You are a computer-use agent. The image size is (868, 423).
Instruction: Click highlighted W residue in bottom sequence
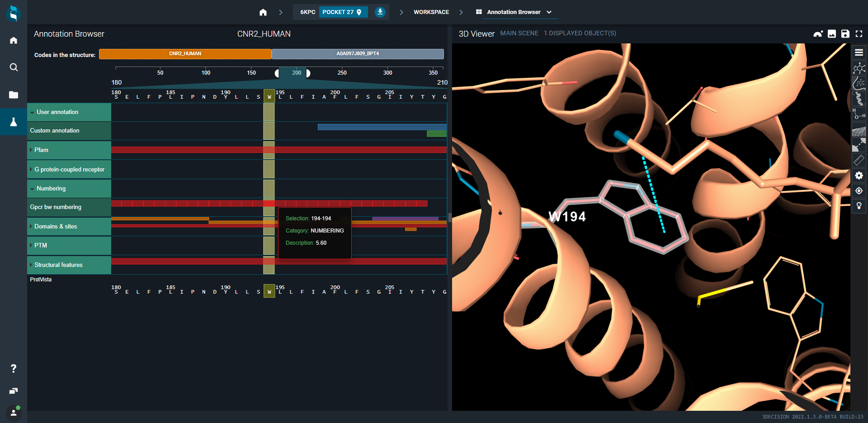pyautogui.click(x=269, y=291)
